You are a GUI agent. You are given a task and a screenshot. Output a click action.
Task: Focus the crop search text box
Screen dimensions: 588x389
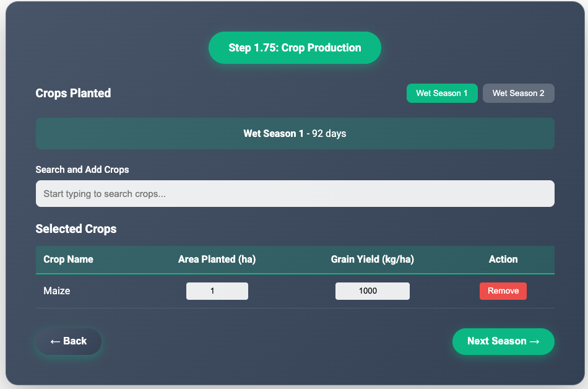295,194
